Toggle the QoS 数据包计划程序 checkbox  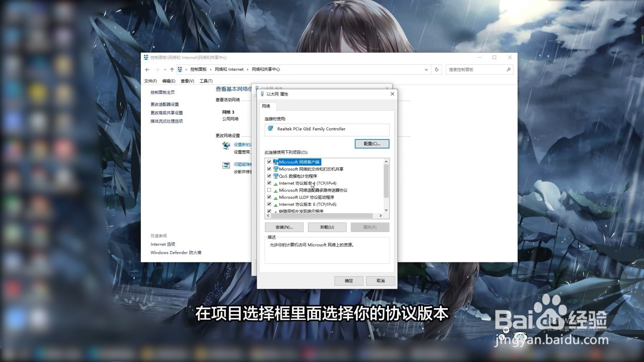(269, 176)
